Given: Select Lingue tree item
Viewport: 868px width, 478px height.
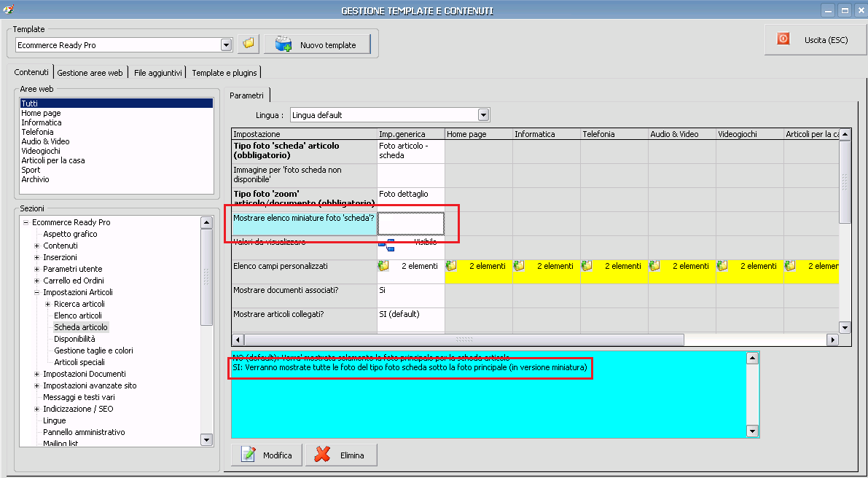Looking at the screenshot, I should (54, 420).
